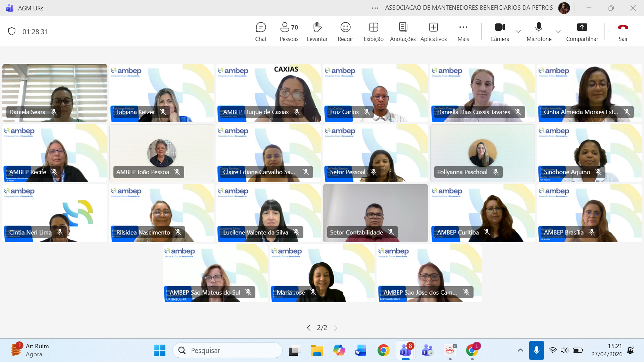Open the Reagir reactions menu
Image resolution: width=644 pixels, height=362 pixels.
pos(345,32)
